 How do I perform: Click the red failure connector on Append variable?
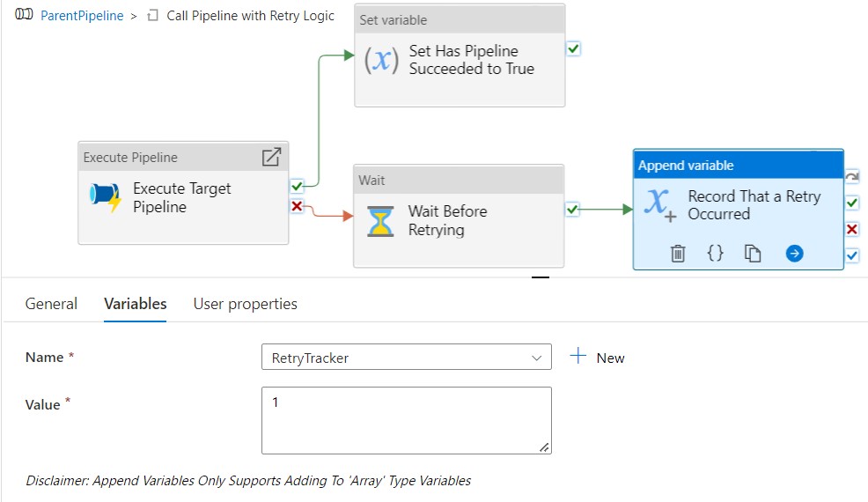pos(852,229)
